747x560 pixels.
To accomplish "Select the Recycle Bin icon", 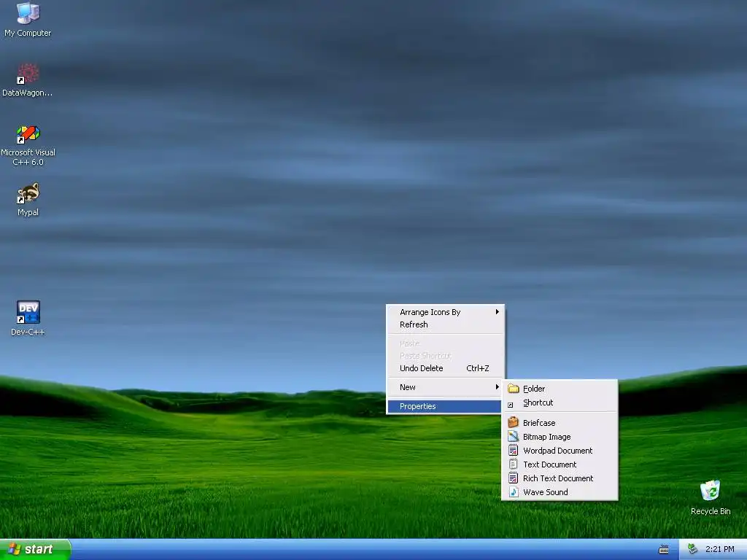I will click(x=710, y=497).
